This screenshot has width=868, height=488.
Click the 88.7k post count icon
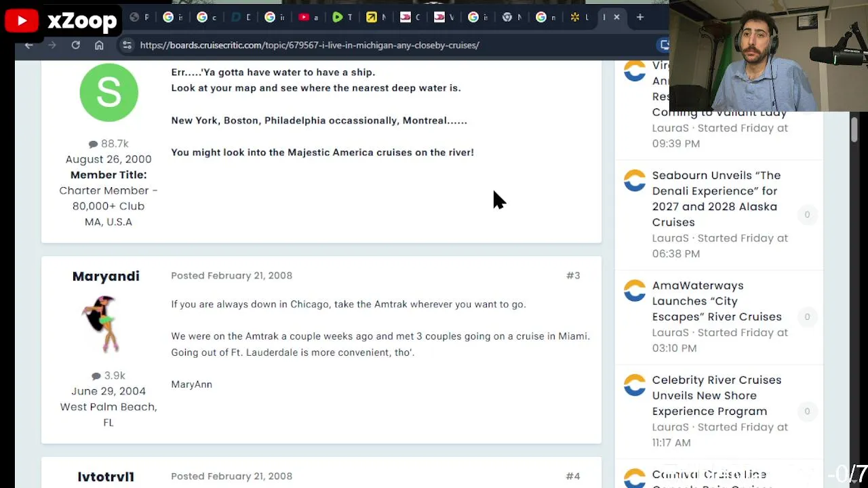tap(93, 144)
